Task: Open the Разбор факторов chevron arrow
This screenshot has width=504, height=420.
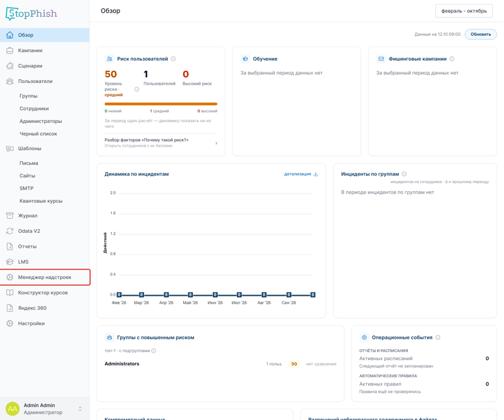Action: pos(216,143)
